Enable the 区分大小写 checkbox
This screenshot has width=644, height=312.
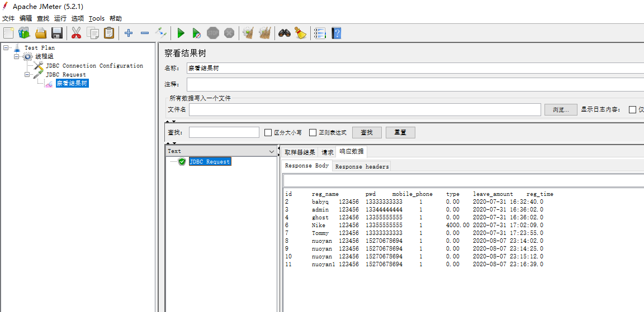[x=268, y=133]
